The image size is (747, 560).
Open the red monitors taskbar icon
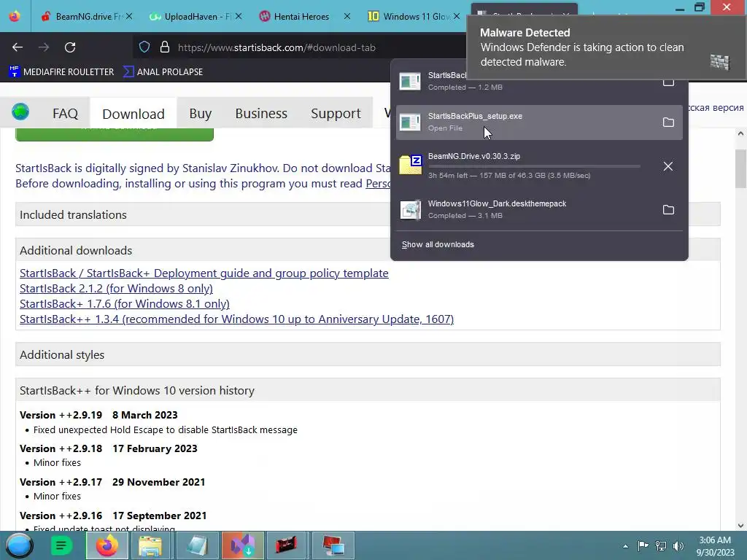click(333, 545)
